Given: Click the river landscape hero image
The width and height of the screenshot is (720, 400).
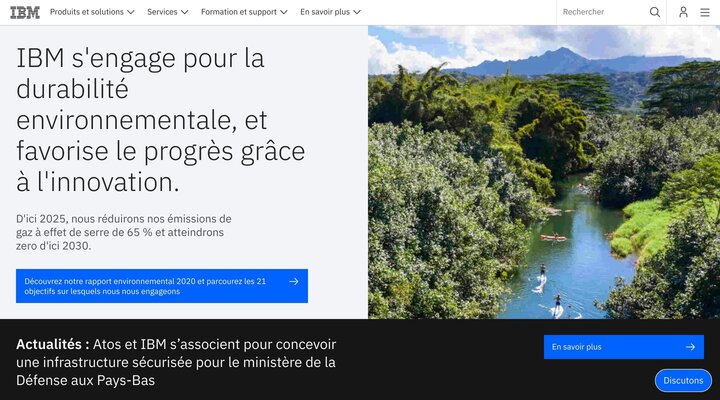Looking at the screenshot, I should coord(544,172).
